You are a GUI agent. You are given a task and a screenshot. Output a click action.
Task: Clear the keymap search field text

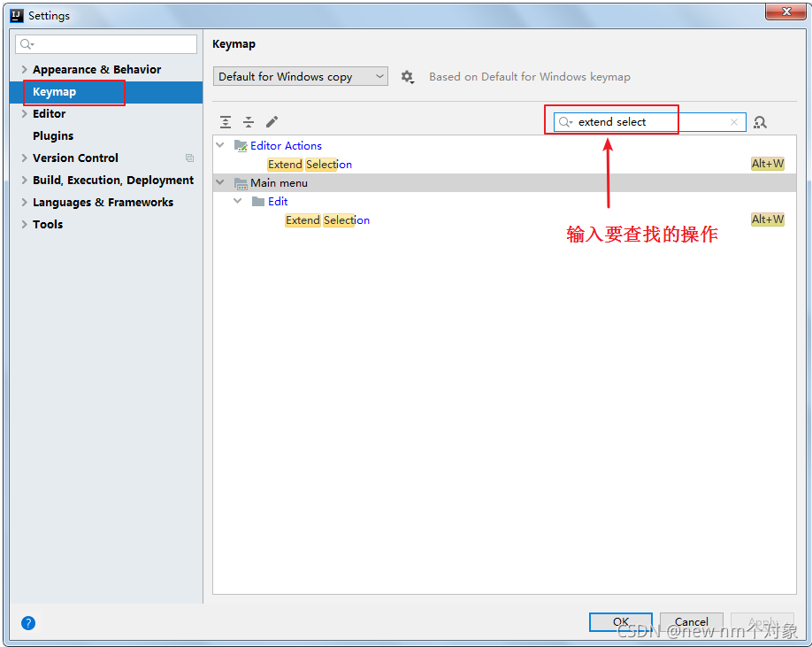tap(734, 122)
